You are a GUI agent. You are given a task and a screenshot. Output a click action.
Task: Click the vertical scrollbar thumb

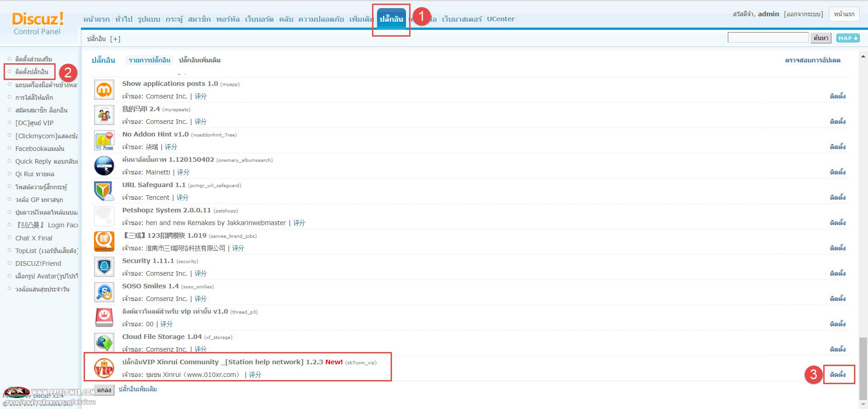(x=863, y=368)
